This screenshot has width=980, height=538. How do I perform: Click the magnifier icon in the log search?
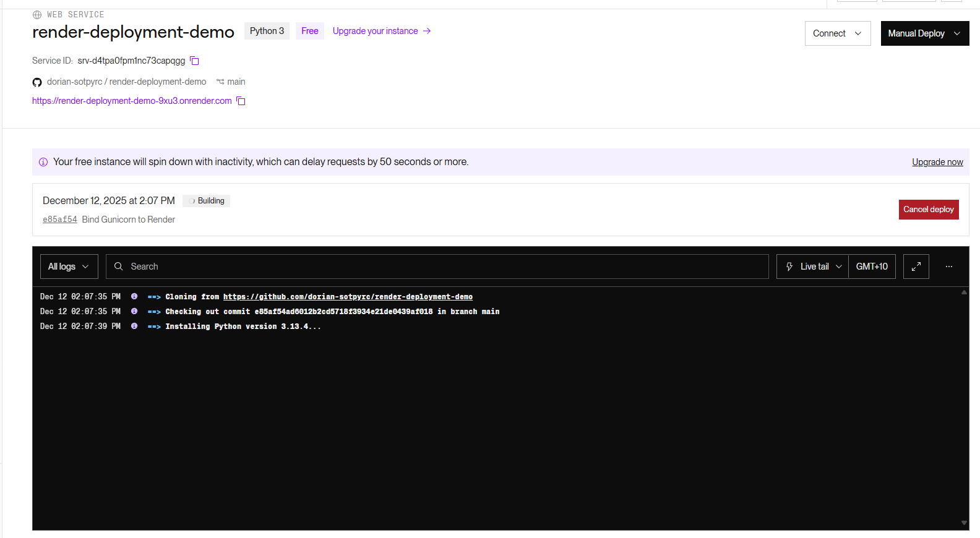[119, 267]
